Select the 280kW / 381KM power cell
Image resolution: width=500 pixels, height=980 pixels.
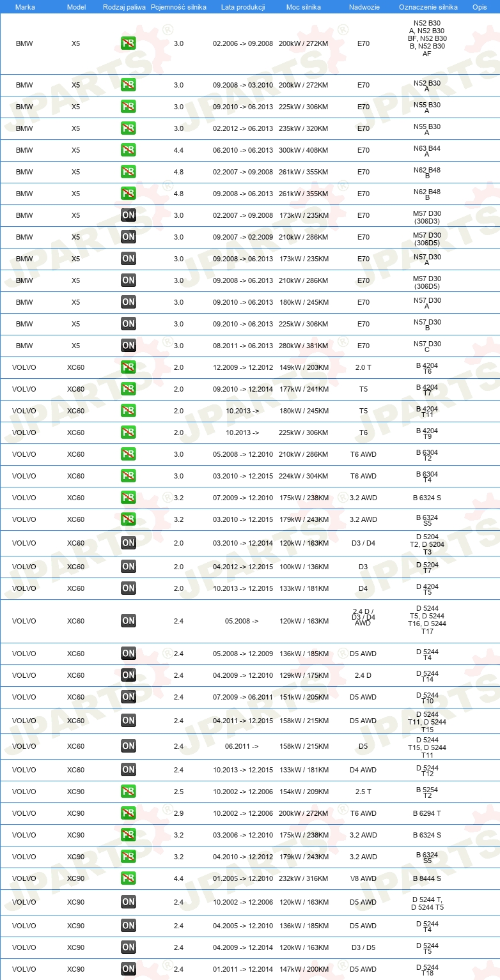[303, 346]
